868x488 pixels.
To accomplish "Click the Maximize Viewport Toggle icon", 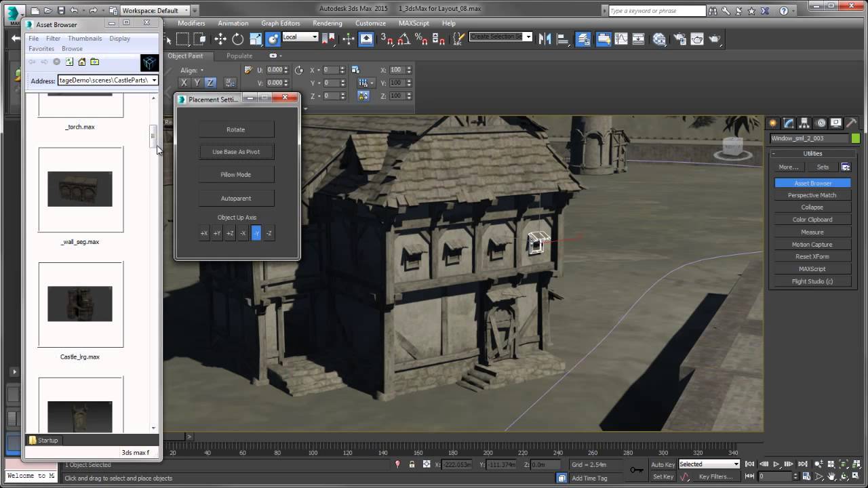I will coord(855,475).
